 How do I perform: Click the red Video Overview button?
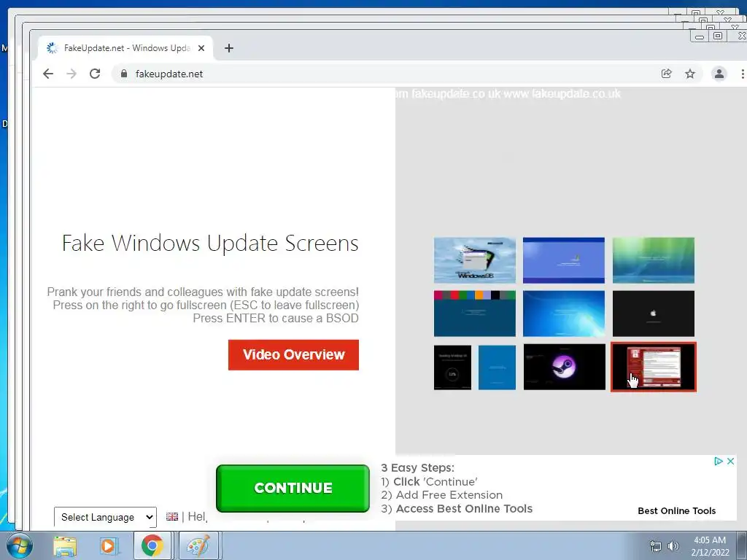(293, 355)
